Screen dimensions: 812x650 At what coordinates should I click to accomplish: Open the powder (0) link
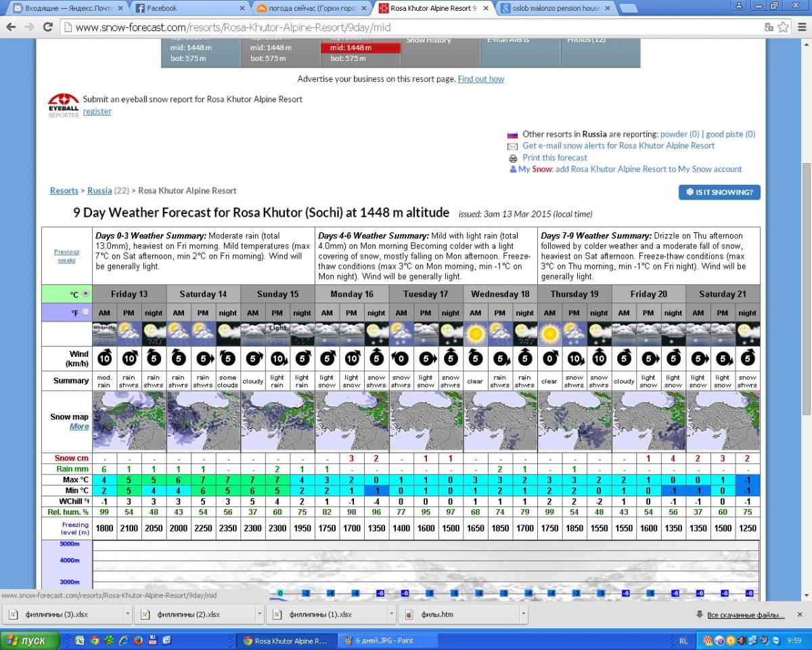point(680,134)
